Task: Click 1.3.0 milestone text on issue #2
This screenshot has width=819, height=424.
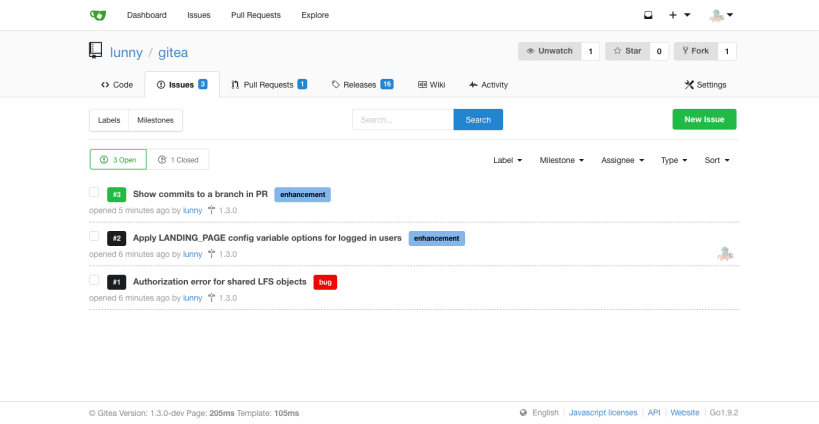Action: (228, 254)
